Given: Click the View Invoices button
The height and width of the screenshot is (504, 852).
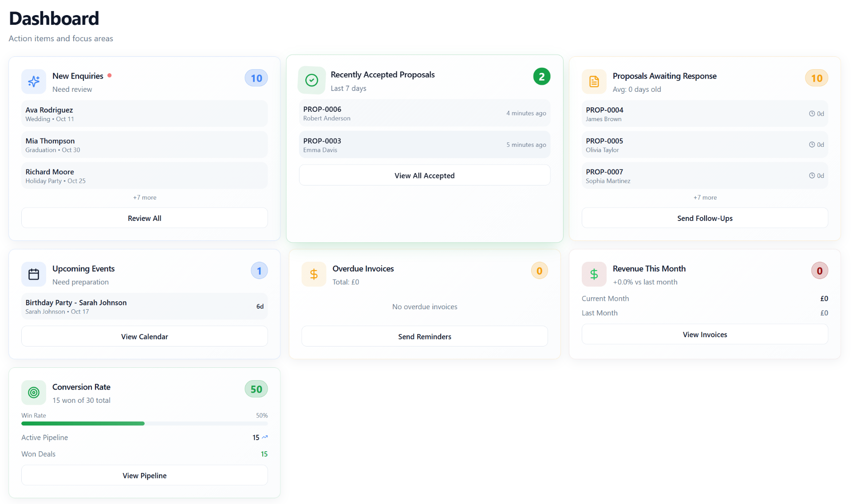Looking at the screenshot, I should click(x=705, y=334).
